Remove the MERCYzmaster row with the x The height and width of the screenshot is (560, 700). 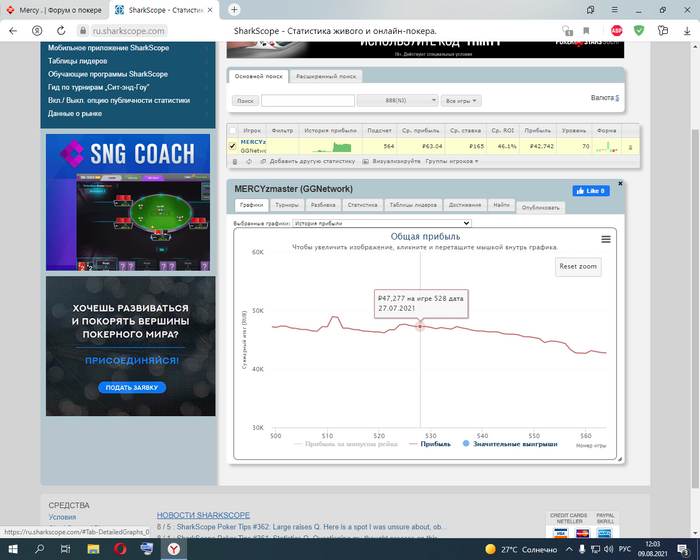point(630,147)
